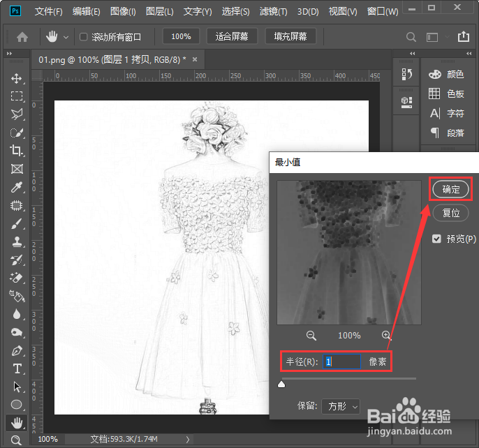Image resolution: width=479 pixels, height=448 pixels.
Task: Click the 最小值 filter preview image
Action: [349, 252]
